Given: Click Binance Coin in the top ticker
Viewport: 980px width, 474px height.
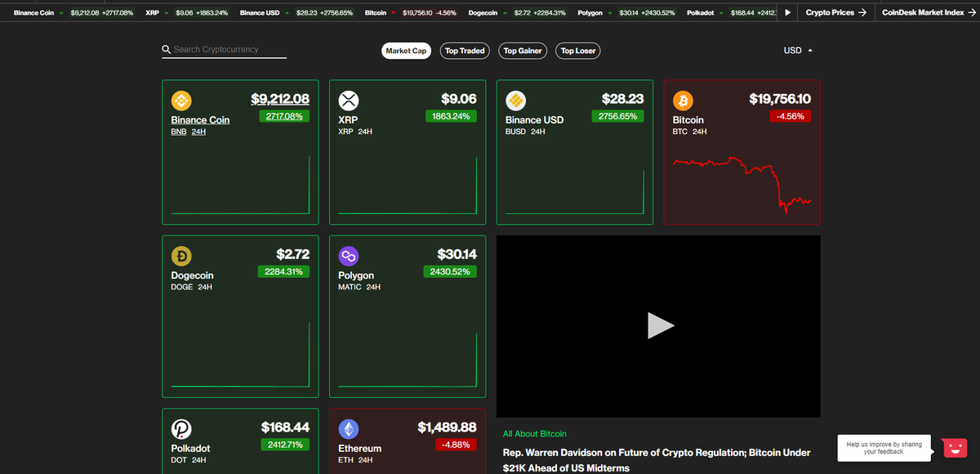Looking at the screenshot, I should (33, 13).
